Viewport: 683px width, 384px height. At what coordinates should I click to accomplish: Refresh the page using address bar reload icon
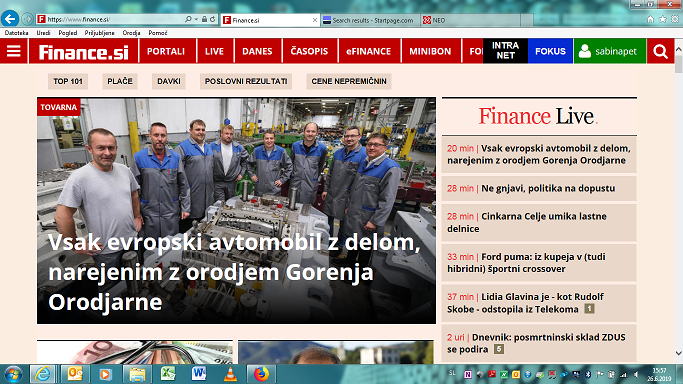(x=213, y=19)
